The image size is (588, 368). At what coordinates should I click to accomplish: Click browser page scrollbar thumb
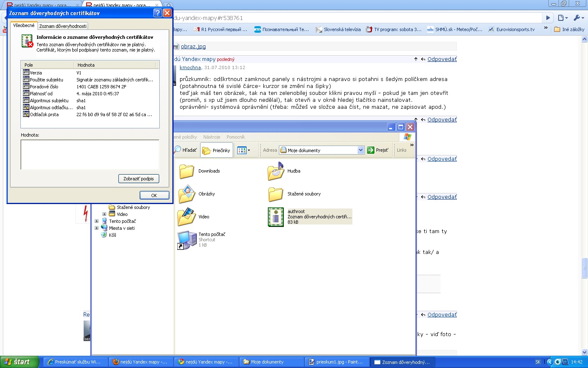(585, 268)
